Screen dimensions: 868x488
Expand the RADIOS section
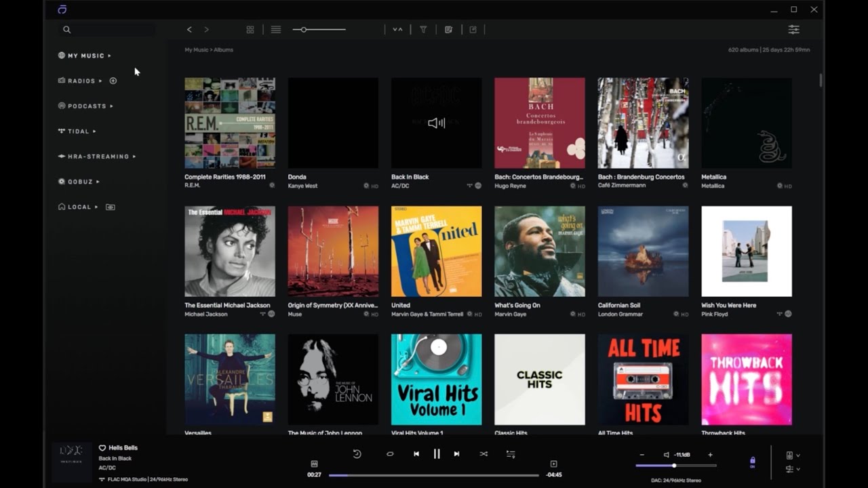[x=80, y=81]
